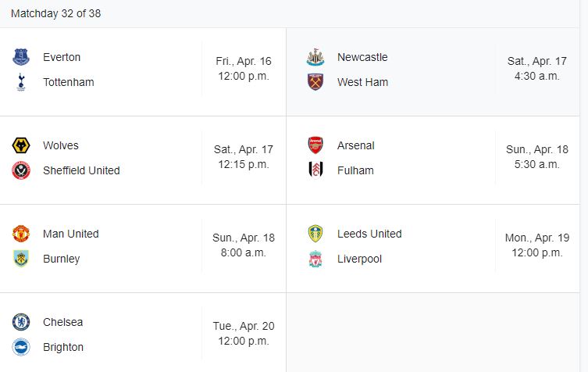This screenshot has width=588, height=372.
Task: Click the Leeds United crest
Action: 315,234
